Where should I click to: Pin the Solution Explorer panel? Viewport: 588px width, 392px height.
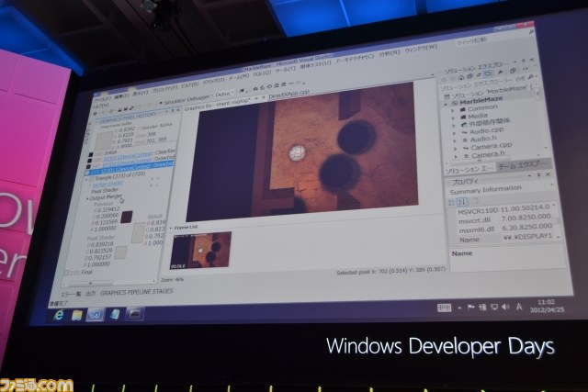pos(524,62)
